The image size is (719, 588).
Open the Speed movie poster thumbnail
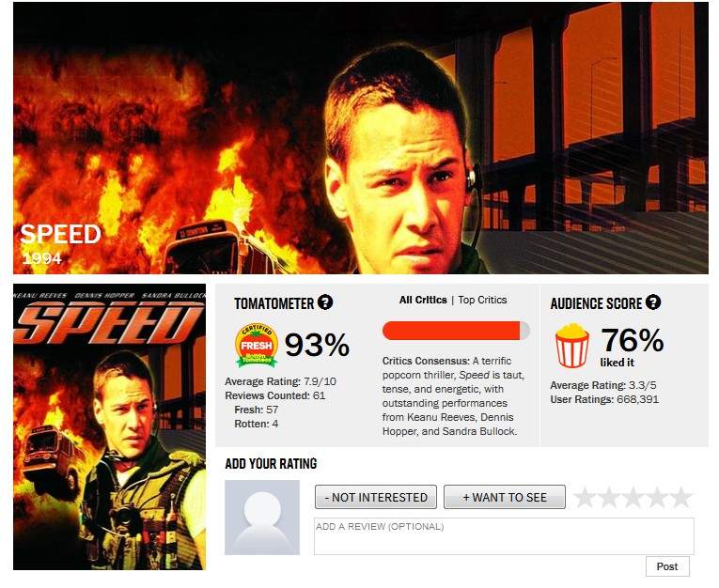click(x=109, y=427)
